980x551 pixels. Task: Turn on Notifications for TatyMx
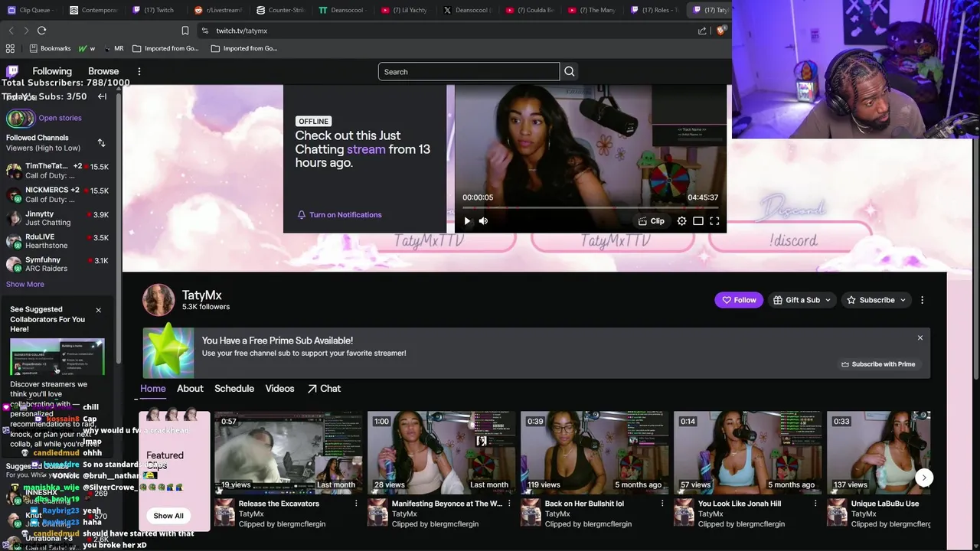point(339,215)
